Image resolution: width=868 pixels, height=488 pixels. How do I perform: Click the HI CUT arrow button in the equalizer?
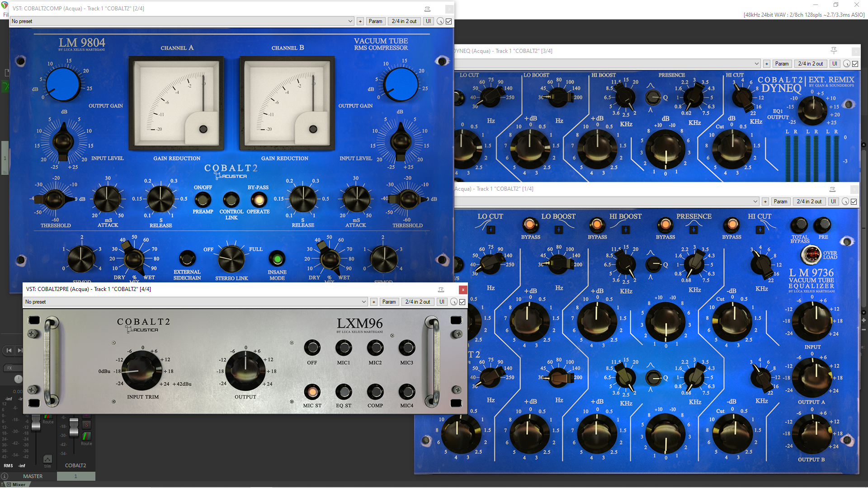coord(760,230)
